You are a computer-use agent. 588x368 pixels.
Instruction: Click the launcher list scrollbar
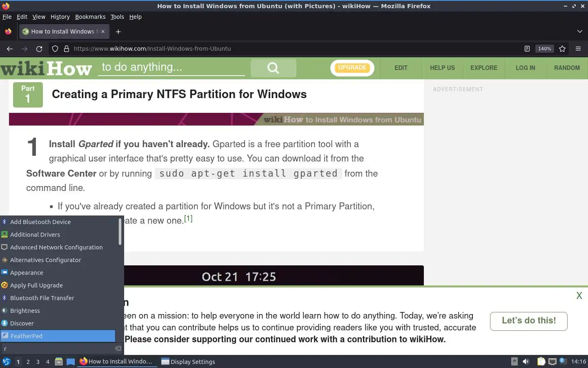point(120,231)
